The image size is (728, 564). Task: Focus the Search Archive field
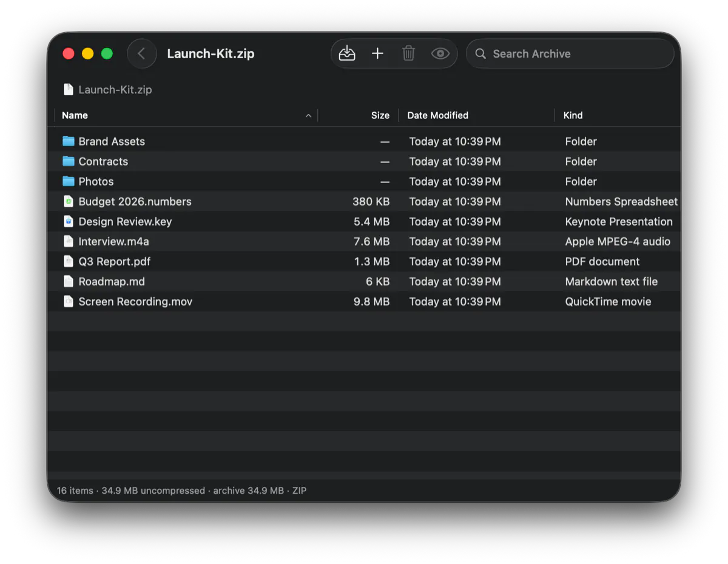click(x=570, y=53)
